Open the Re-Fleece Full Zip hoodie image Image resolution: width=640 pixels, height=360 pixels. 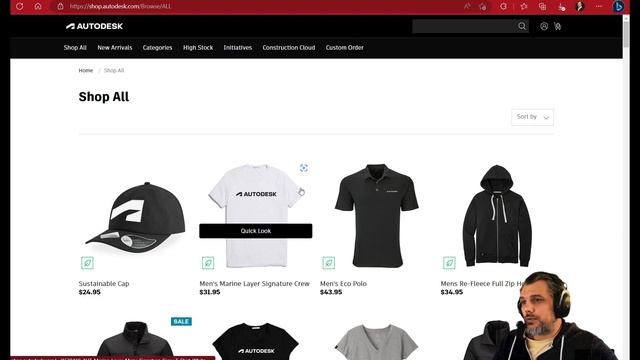pyautogui.click(x=497, y=216)
